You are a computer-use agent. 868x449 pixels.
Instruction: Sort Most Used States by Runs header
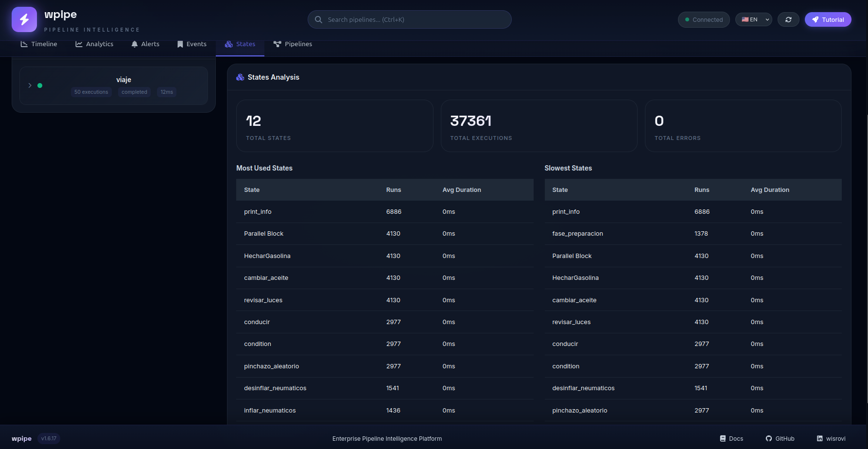[394, 190]
